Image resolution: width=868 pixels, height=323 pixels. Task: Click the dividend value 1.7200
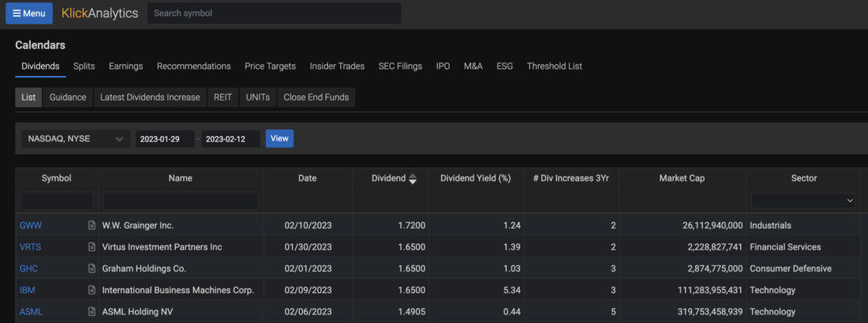(x=412, y=225)
